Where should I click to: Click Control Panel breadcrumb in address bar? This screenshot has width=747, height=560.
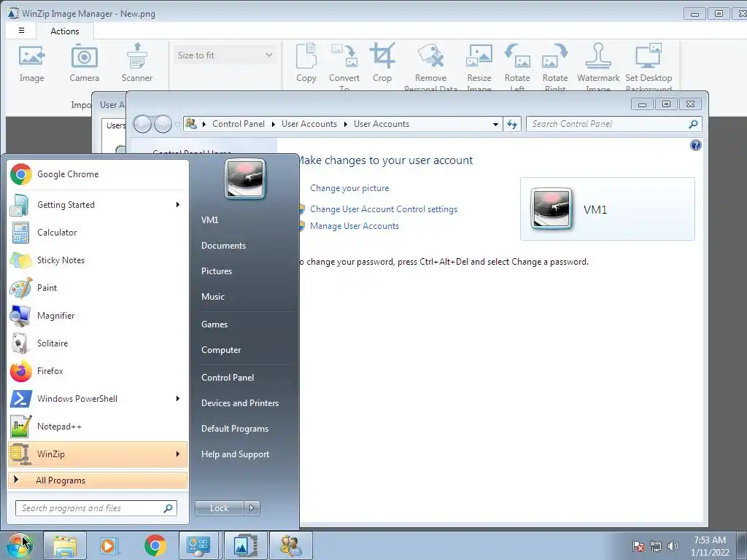tap(239, 124)
